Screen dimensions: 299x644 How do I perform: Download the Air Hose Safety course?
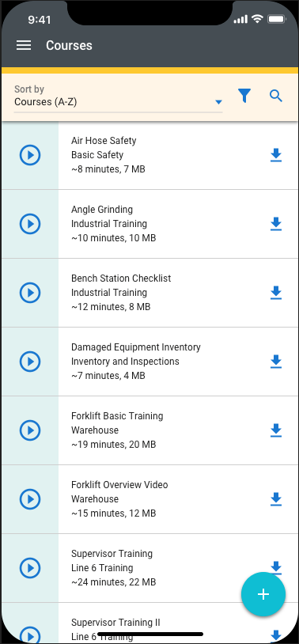click(x=276, y=155)
